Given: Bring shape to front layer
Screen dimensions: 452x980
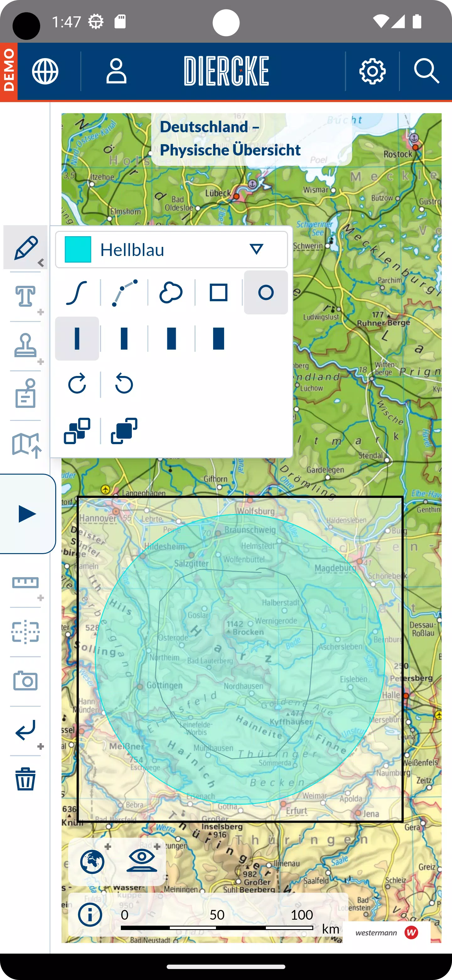Looking at the screenshot, I should click(x=124, y=431).
